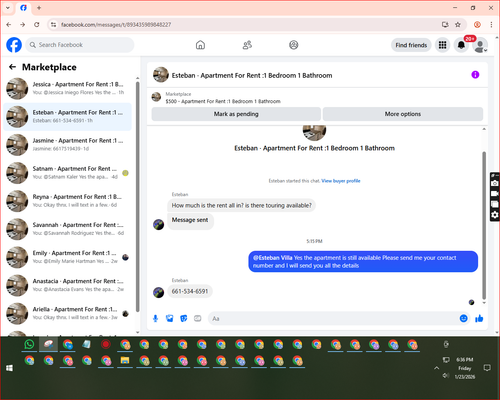The height and width of the screenshot is (400, 500).
Task: View site information icon in address bar
Action: (x=53, y=25)
